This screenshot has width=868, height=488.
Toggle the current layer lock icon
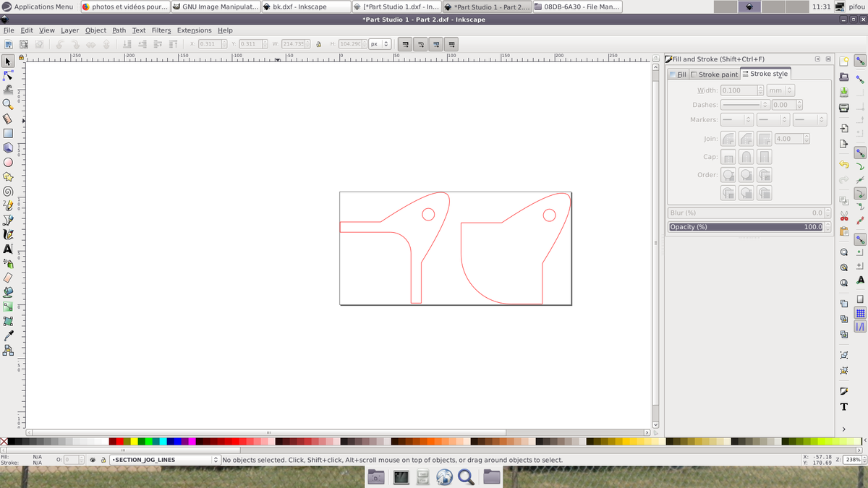pos(103,460)
